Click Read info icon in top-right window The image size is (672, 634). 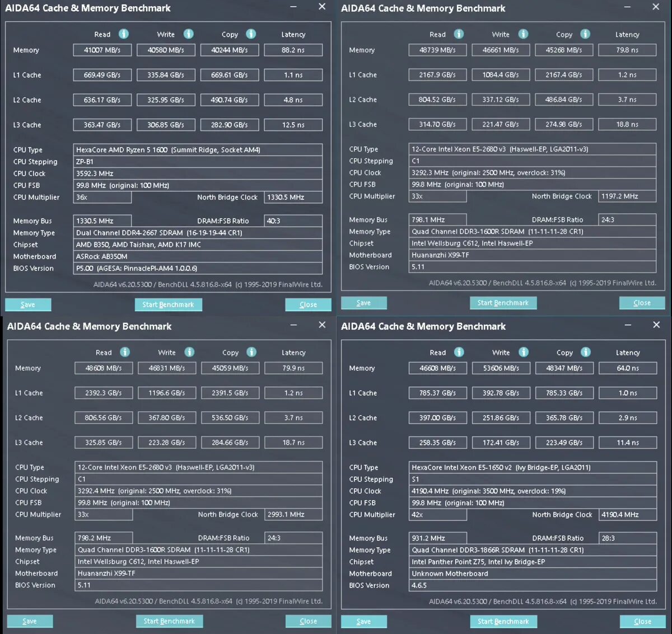459,34
